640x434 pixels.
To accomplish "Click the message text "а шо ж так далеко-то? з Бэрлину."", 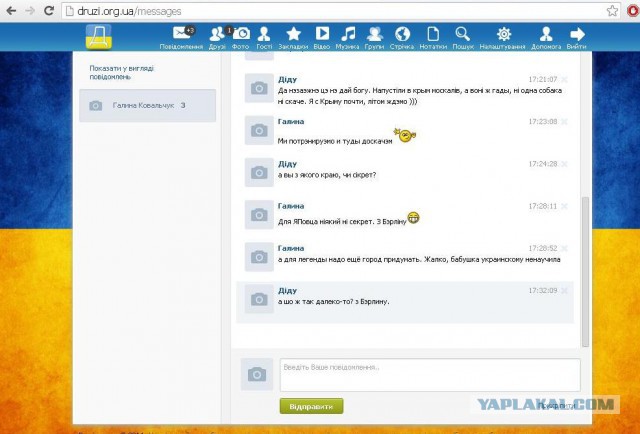I will [333, 302].
